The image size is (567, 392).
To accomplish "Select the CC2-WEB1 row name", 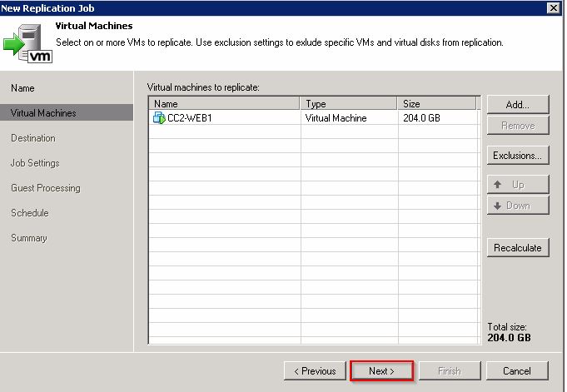I will tap(190, 118).
